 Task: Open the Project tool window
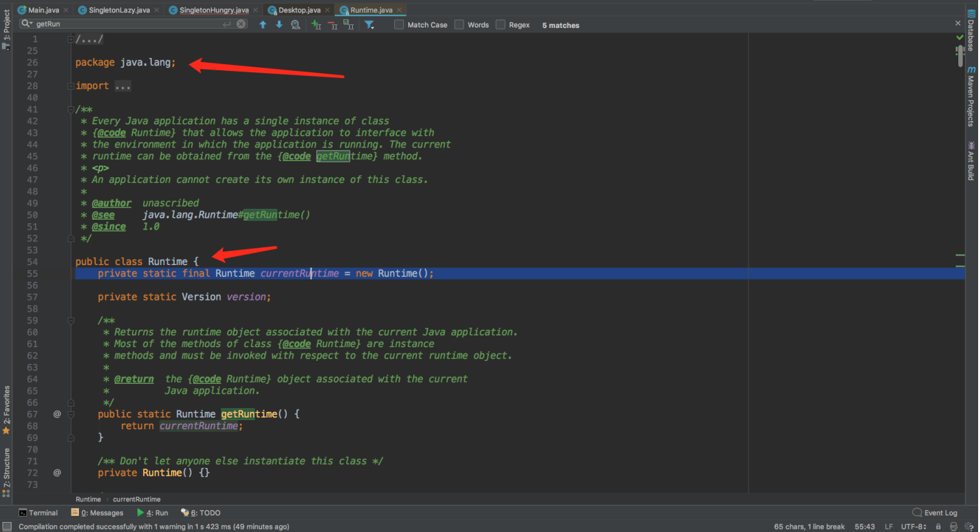point(6,29)
